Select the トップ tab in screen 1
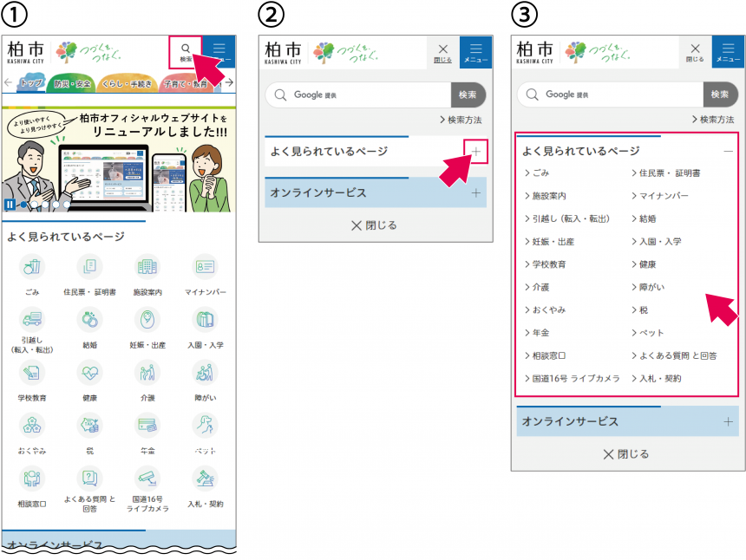 click(x=31, y=82)
